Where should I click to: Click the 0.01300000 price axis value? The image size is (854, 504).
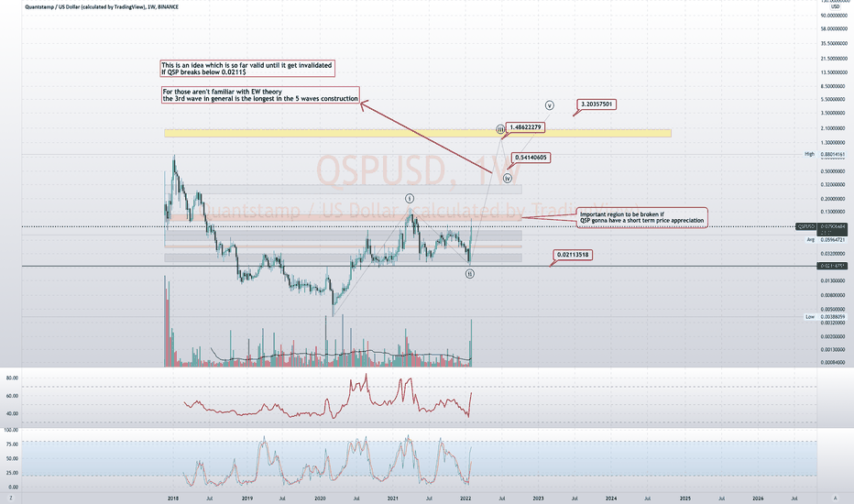coord(834,281)
